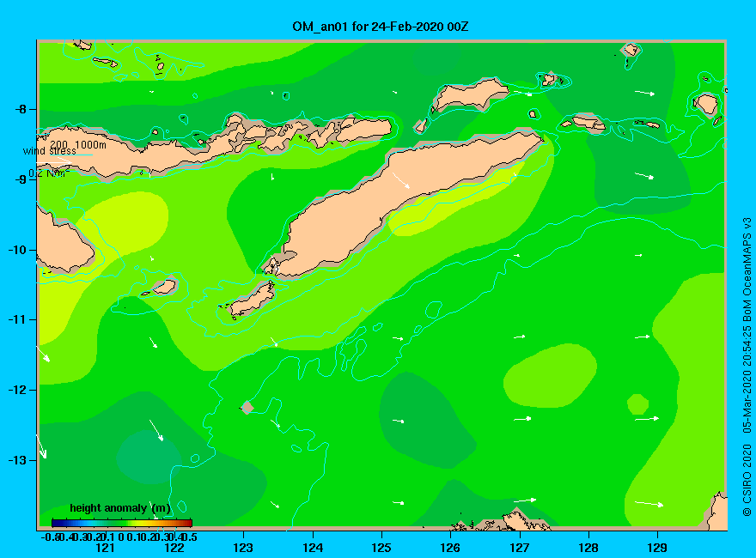Click the latitude tick label -9
756x558 pixels.
(x=21, y=179)
